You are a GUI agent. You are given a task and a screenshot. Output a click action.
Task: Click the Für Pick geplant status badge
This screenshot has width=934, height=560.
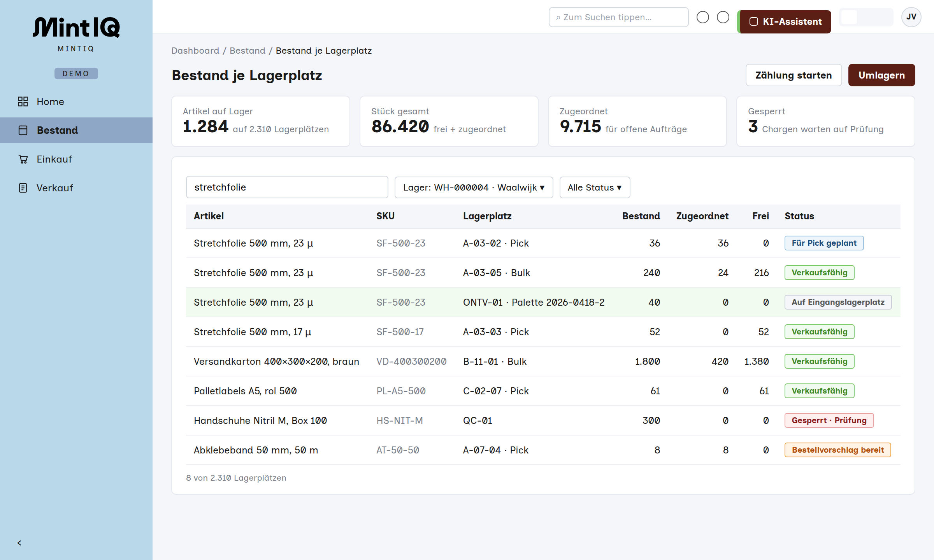[824, 243]
